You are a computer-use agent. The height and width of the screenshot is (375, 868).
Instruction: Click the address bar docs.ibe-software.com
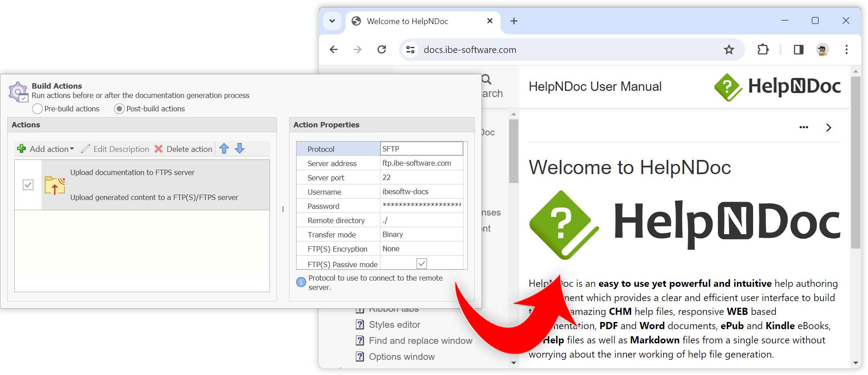(x=470, y=50)
